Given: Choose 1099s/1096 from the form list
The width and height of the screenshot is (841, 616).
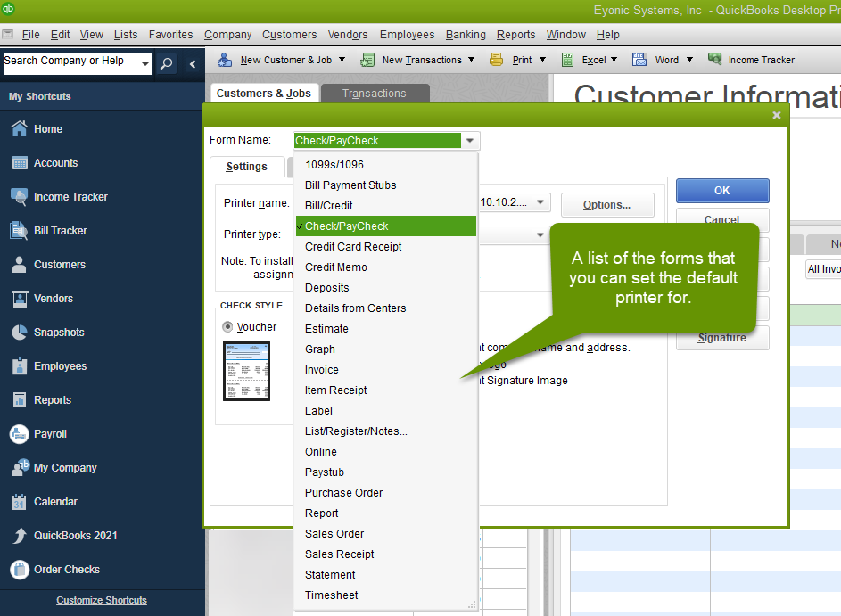Looking at the screenshot, I should click(x=385, y=165).
